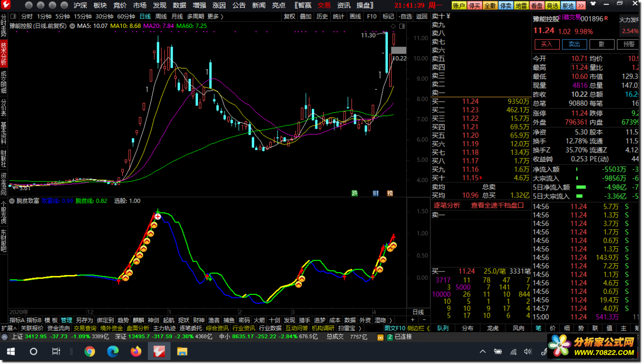The height and width of the screenshot is (364, 643).
Task: Switch chart to 周线 weekly period
Action: tap(161, 17)
